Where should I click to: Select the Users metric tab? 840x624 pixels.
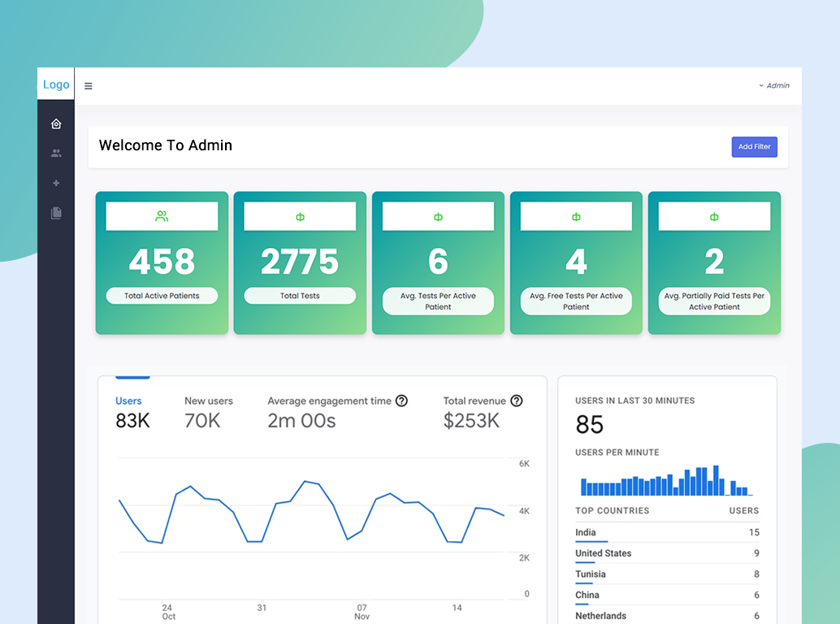pyautogui.click(x=132, y=414)
